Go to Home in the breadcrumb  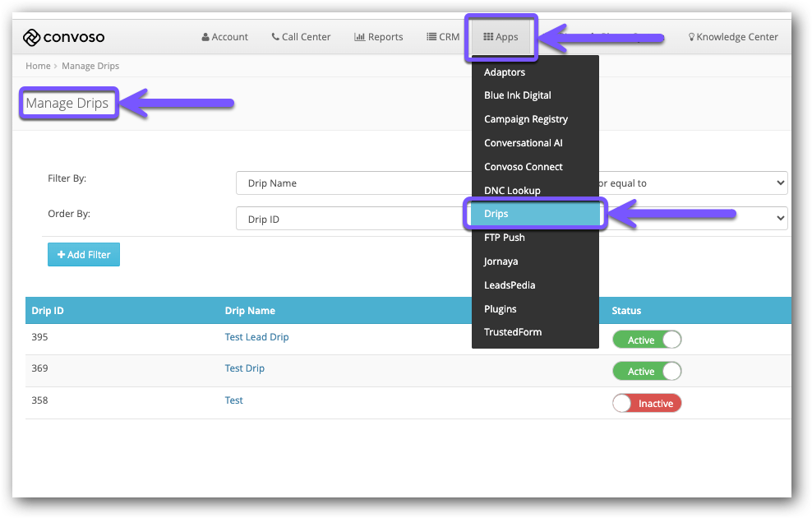point(38,66)
